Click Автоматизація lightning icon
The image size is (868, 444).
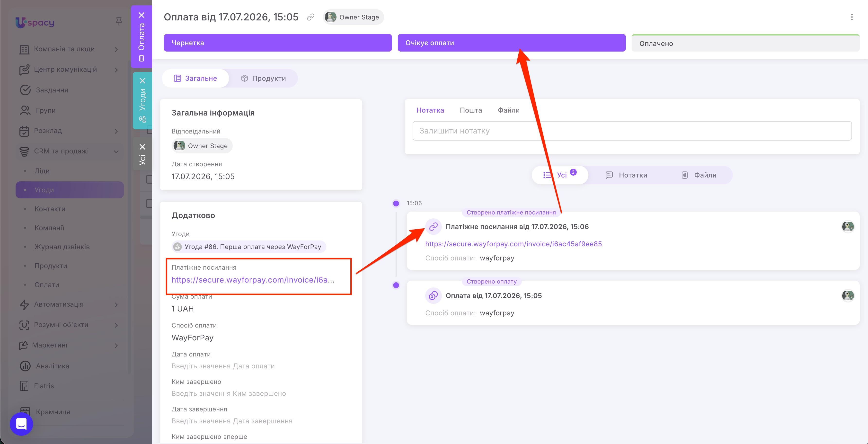pyautogui.click(x=24, y=304)
